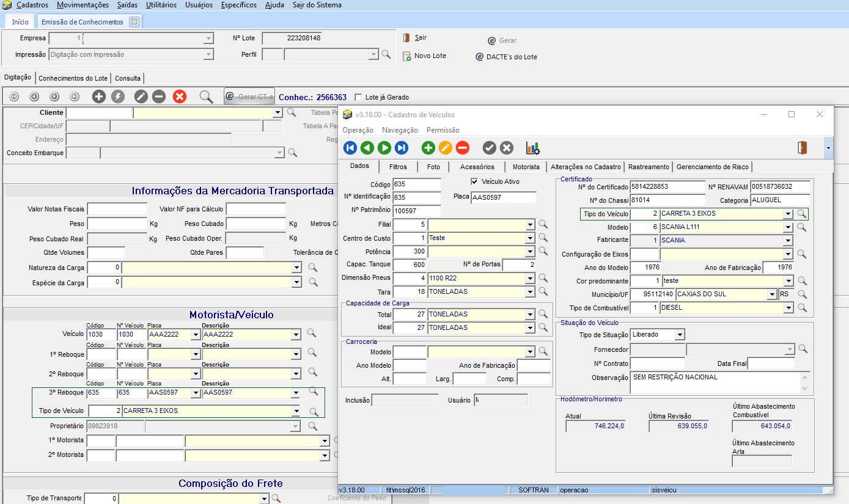
Task: Click DACTE's do Lote button
Action: [x=507, y=57]
